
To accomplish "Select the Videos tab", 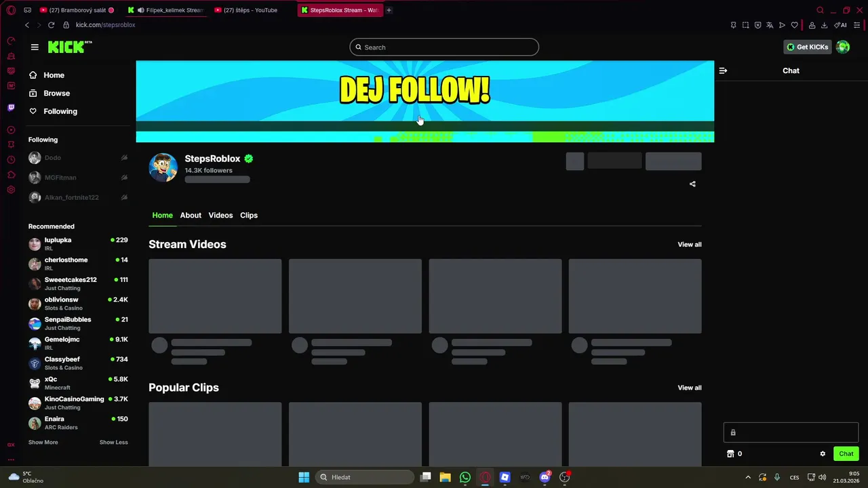I will click(220, 215).
